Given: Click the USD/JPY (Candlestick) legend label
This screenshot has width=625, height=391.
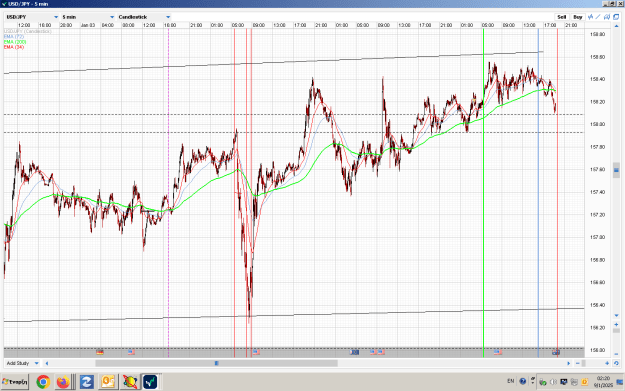Looking at the screenshot, I should 28,31.
